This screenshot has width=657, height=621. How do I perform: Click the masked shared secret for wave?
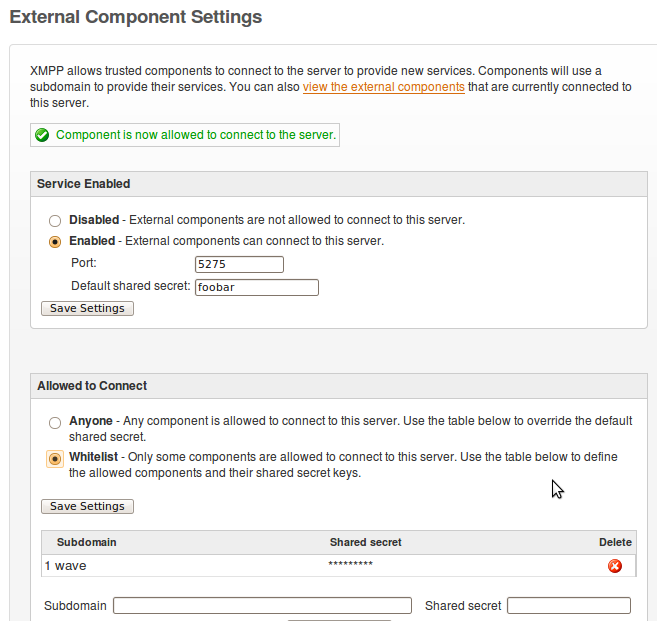pyautogui.click(x=350, y=566)
